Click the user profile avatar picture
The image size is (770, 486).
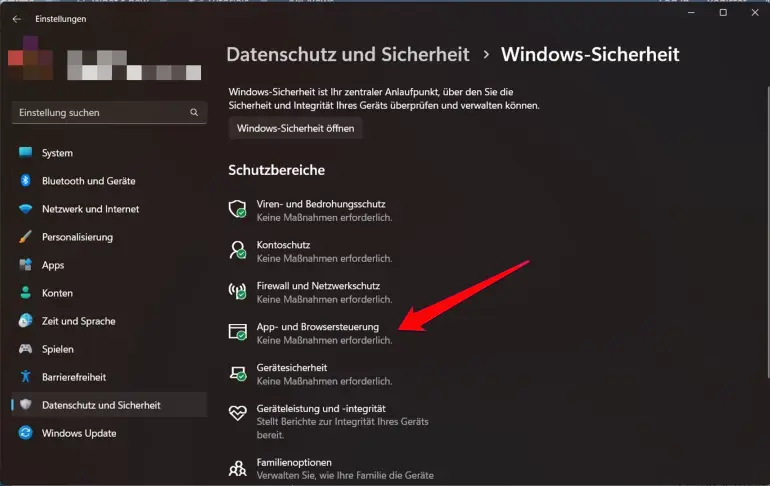click(30, 58)
